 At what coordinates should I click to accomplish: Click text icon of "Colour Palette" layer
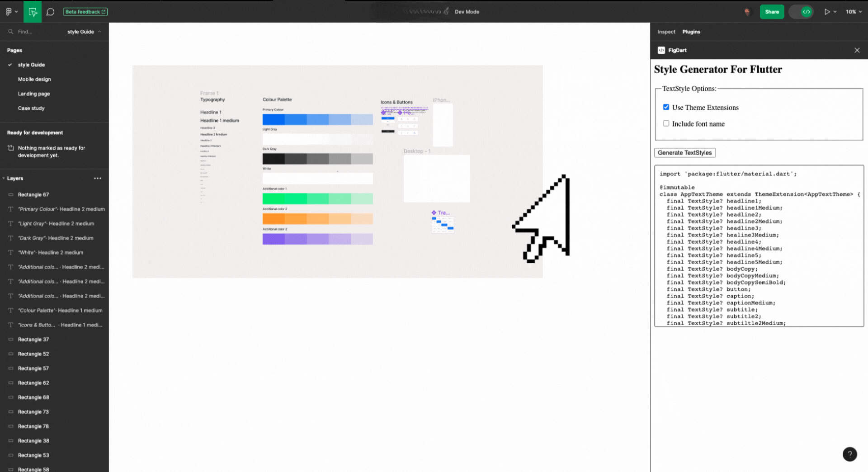coord(11,310)
